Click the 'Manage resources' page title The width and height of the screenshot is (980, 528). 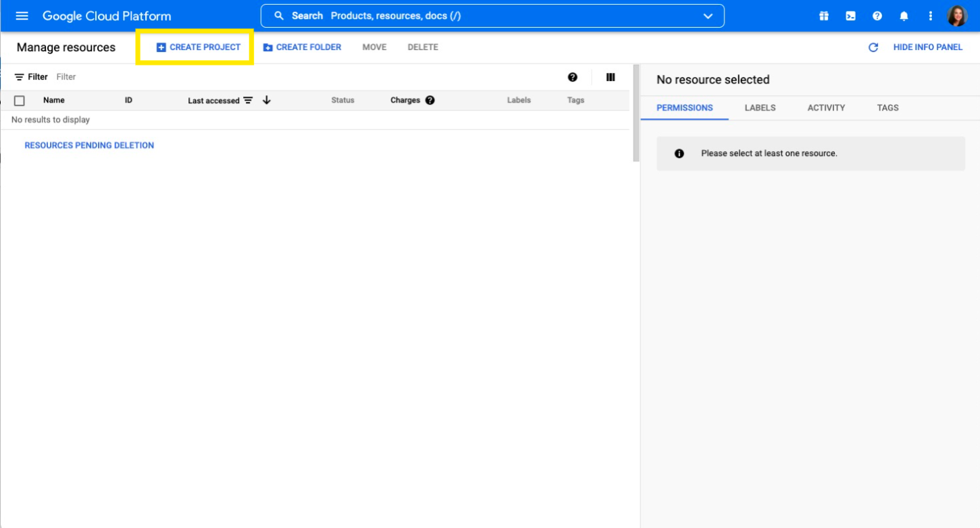(x=66, y=47)
